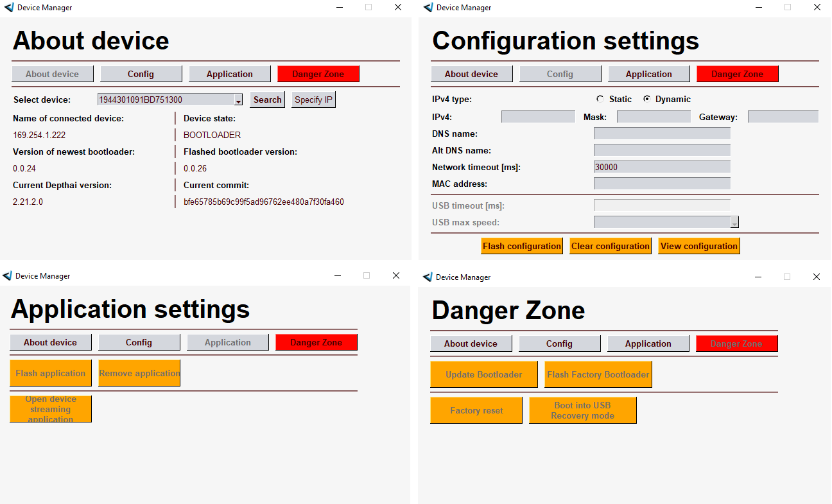Screen dimensions: 832x504
Task: Expand the USB max speed dropdown
Action: click(x=734, y=223)
